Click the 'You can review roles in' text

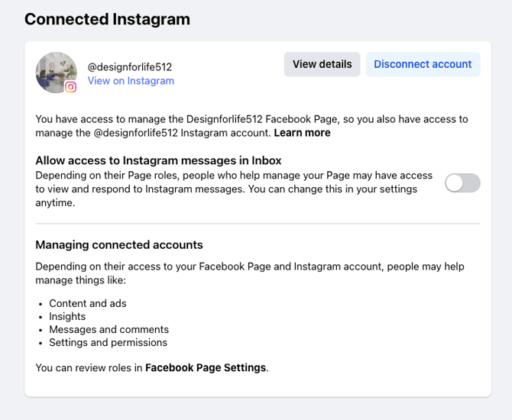pyautogui.click(x=89, y=368)
